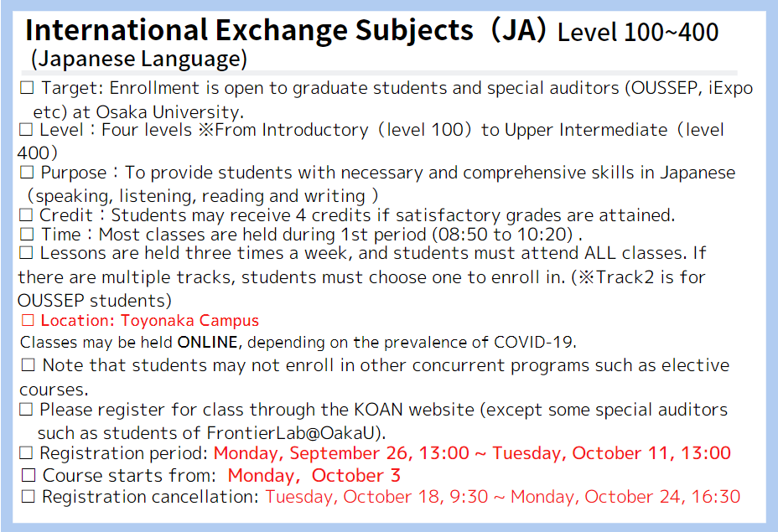Click the International Exchange Subjects title
Screen dimensions: 778x532
(250, 31)
